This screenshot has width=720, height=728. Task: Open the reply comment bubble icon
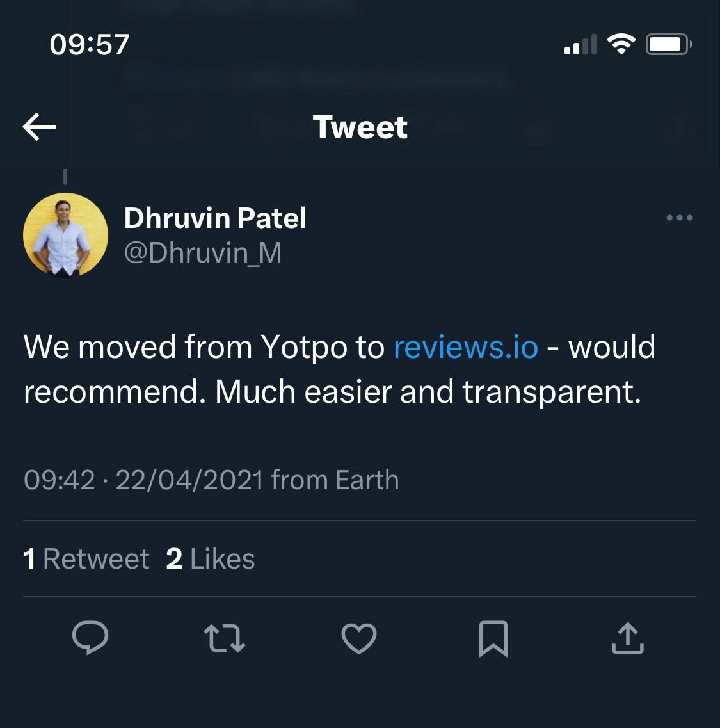coord(90,638)
